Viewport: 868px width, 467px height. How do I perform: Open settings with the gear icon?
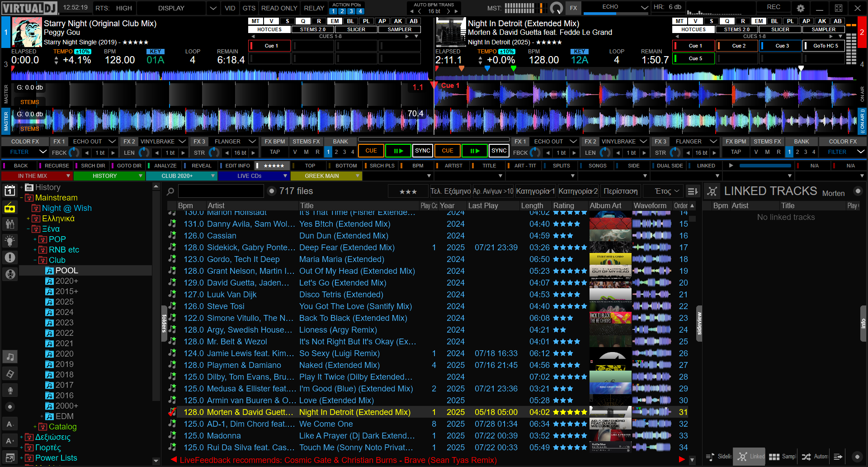tap(801, 8)
